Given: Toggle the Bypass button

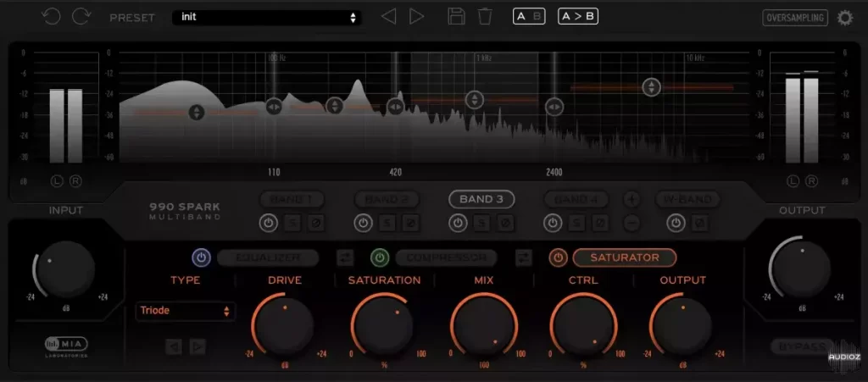Looking at the screenshot, I should (803, 346).
